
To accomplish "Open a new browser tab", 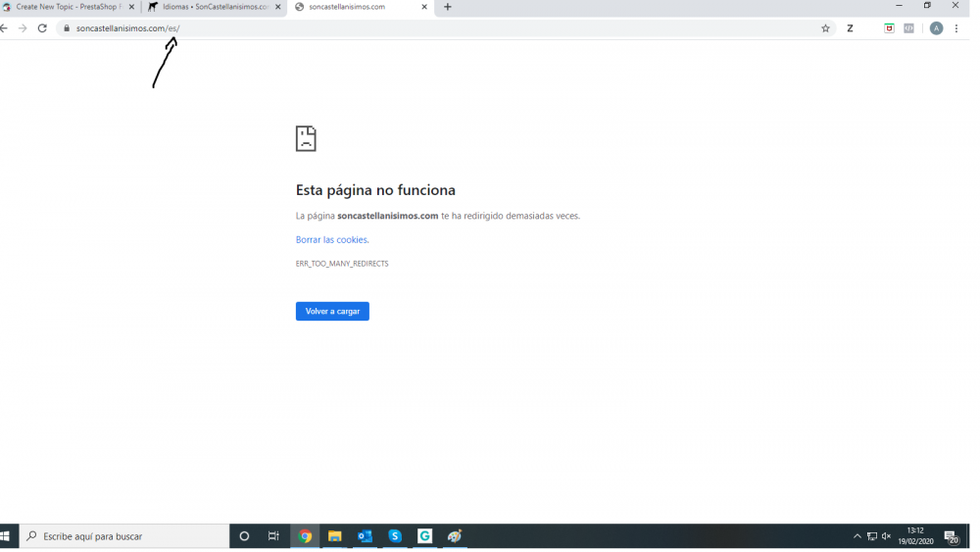I will coord(448,7).
